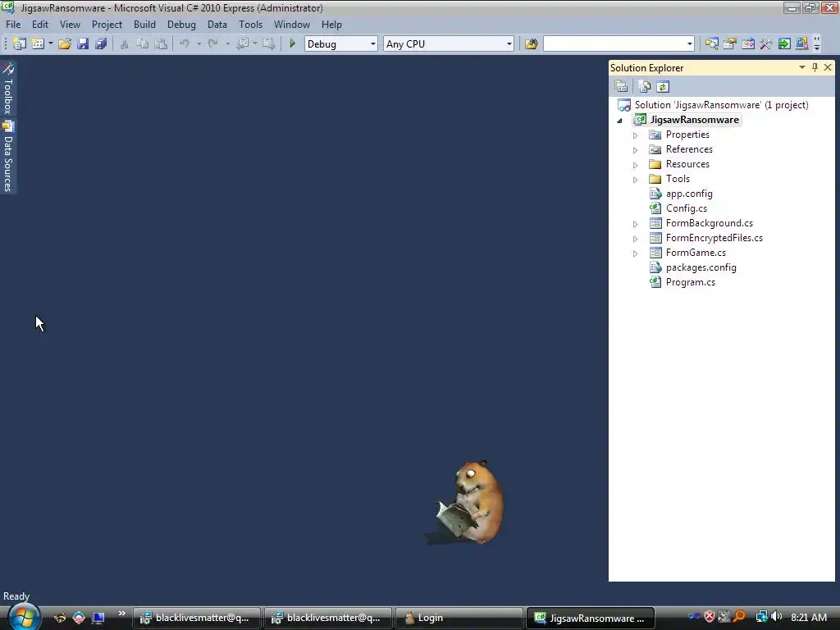The image size is (840, 630).
Task: Click the Save All icon
Action: click(101, 44)
